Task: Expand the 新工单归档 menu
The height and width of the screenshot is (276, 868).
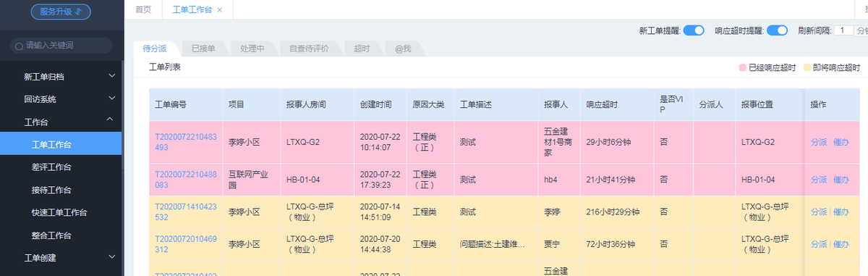Action: [x=61, y=76]
